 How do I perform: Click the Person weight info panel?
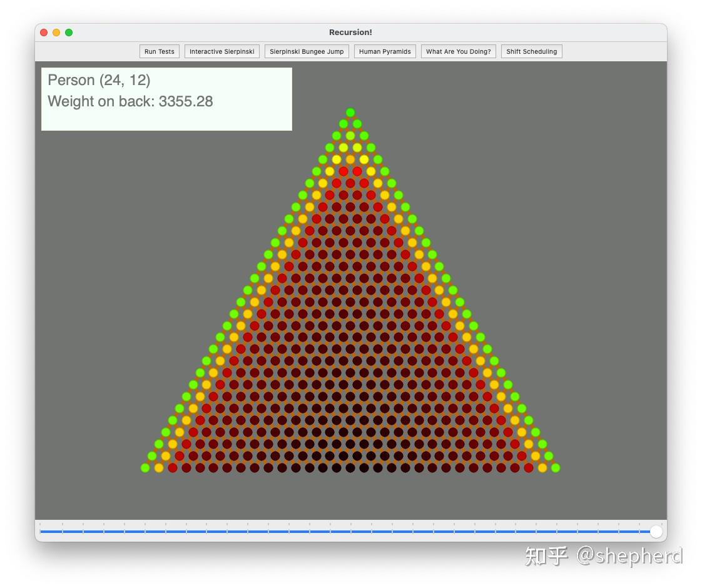click(x=166, y=98)
